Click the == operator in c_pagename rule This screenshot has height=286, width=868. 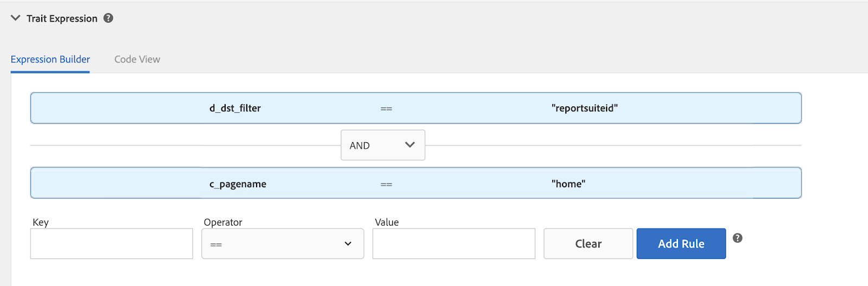[x=386, y=185]
